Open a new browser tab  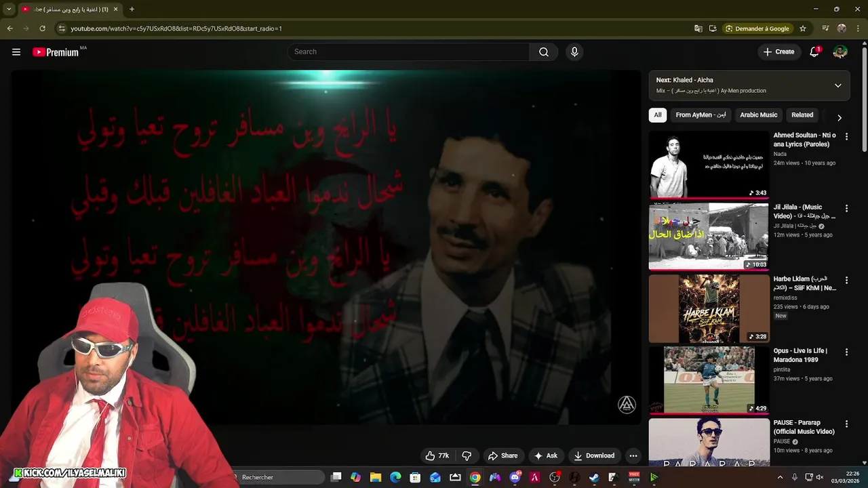coord(132,9)
